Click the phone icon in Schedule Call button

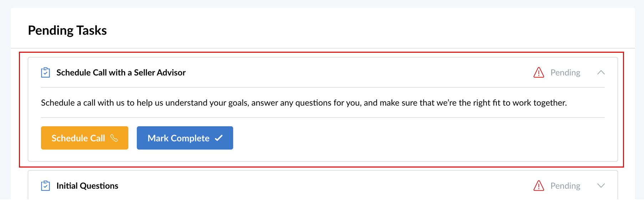114,138
